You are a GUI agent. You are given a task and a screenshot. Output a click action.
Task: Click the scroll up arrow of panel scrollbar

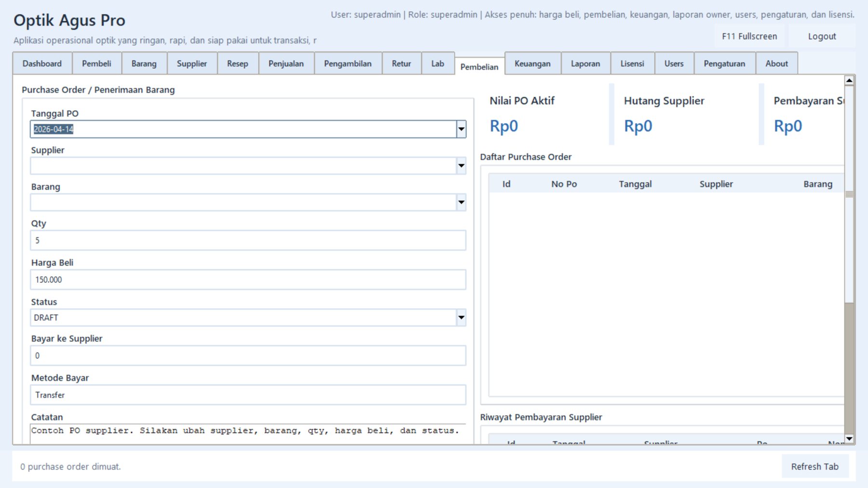click(x=849, y=80)
